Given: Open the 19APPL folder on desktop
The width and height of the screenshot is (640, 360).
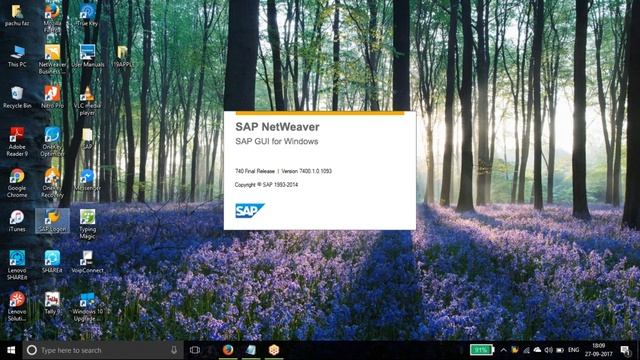Looking at the screenshot, I should pos(122,56).
